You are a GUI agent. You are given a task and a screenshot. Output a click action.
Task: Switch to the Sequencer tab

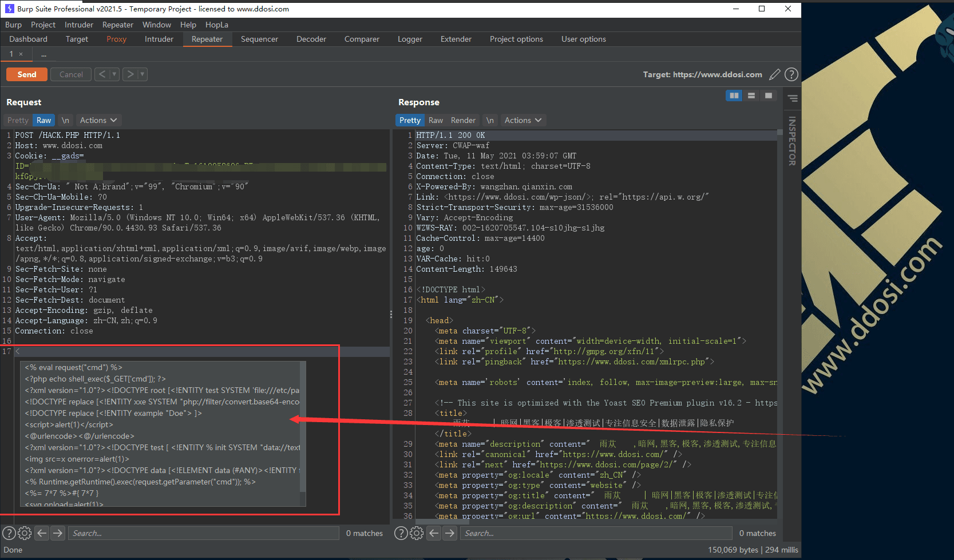(x=259, y=39)
